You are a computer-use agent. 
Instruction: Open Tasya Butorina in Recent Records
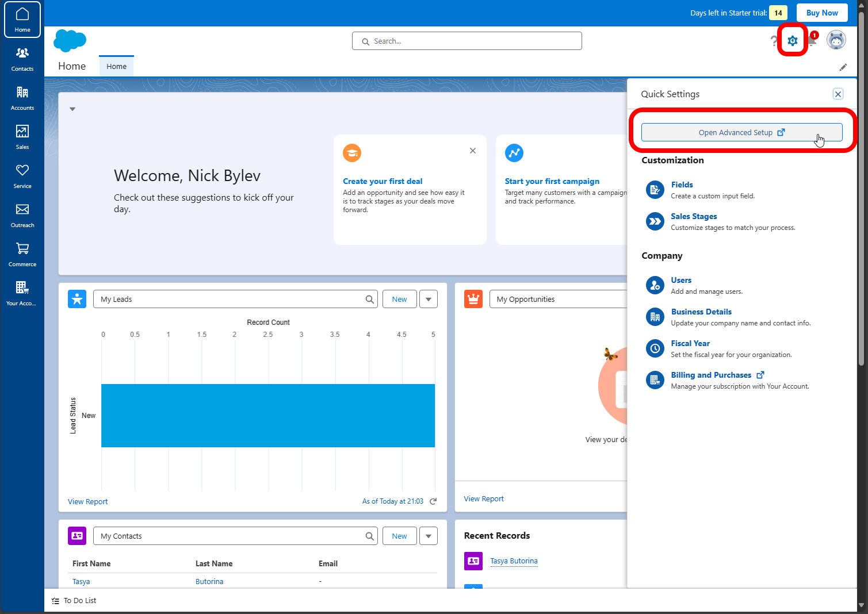[514, 561]
